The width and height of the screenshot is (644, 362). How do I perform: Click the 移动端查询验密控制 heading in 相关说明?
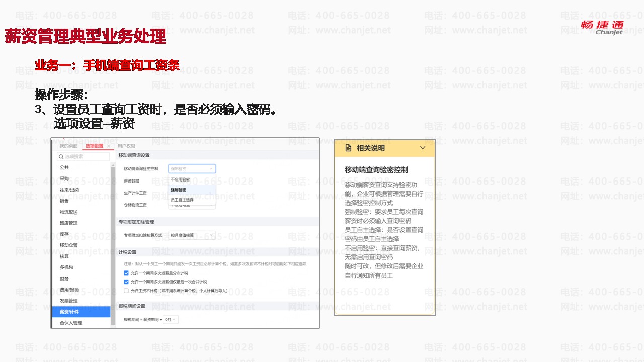(x=376, y=170)
